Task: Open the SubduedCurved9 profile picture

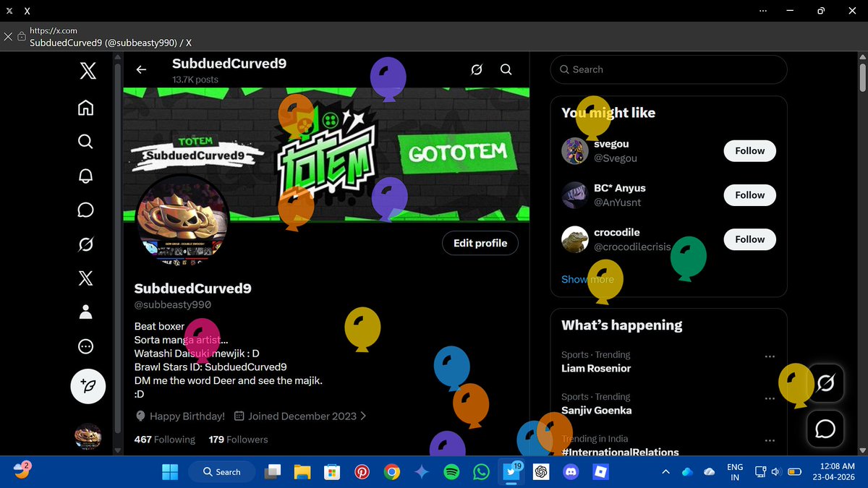Action: pos(183,221)
